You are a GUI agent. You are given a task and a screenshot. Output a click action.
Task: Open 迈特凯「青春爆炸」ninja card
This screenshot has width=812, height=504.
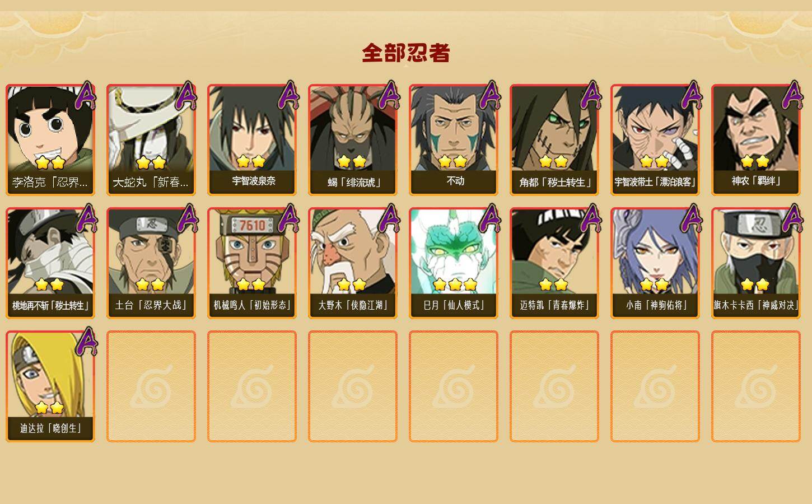pyautogui.click(x=554, y=263)
